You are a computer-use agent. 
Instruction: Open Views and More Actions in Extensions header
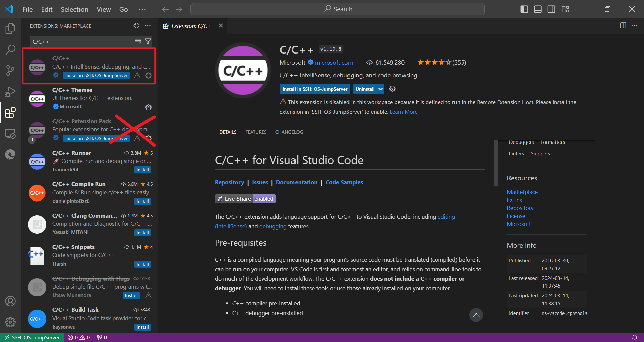point(148,26)
